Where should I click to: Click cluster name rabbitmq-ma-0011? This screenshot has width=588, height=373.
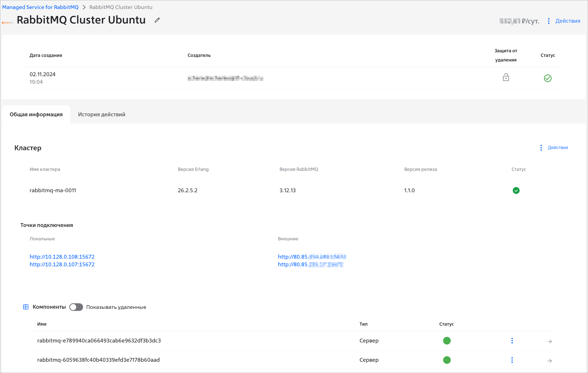tap(53, 190)
